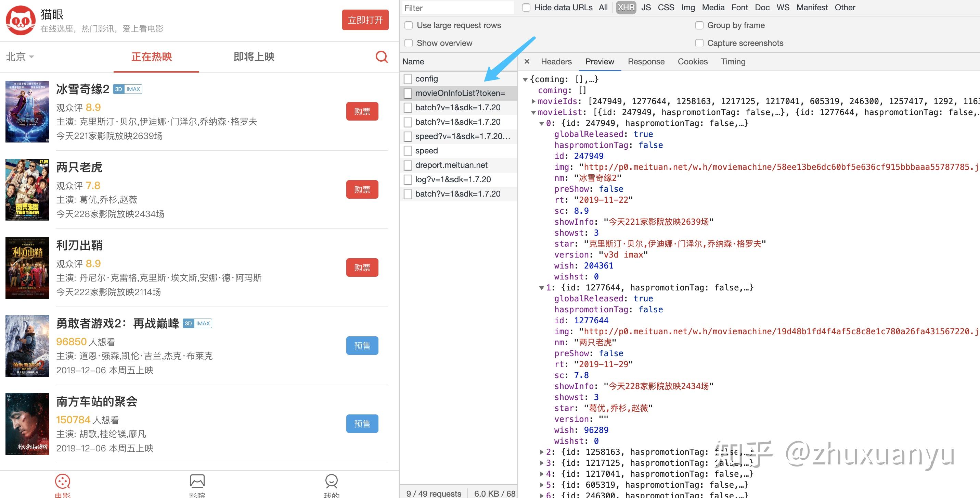Image resolution: width=980 pixels, height=498 pixels.
Task: Open the 电影 film reel tab icon
Action: pyautogui.click(x=62, y=482)
